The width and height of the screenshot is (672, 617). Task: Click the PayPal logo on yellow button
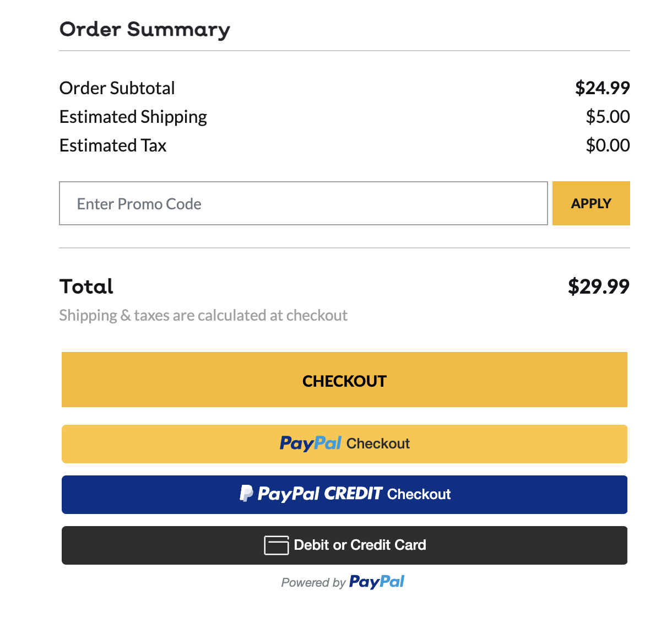[311, 443]
